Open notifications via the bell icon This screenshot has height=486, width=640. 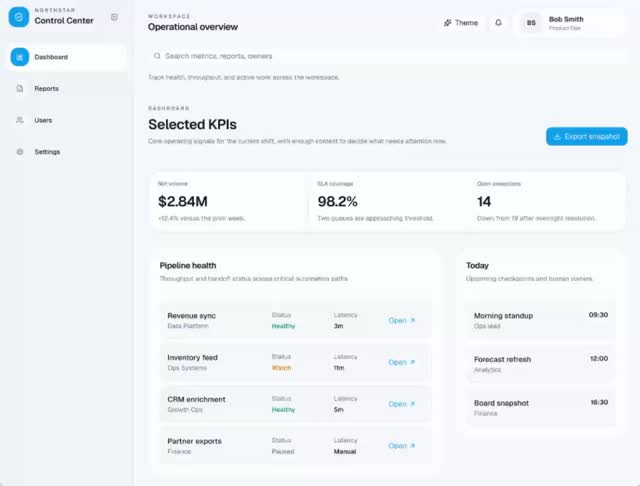[x=498, y=23]
